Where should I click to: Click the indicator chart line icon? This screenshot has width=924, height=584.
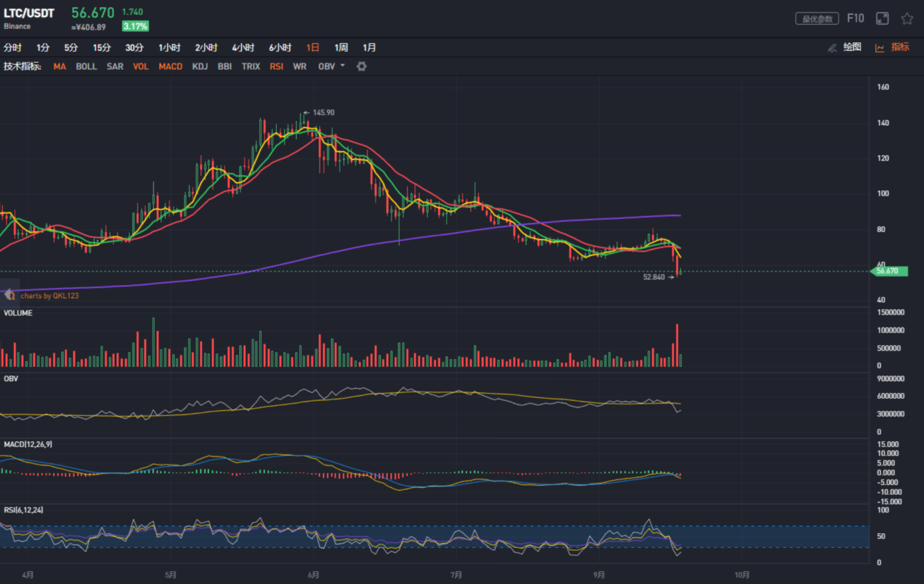point(879,48)
